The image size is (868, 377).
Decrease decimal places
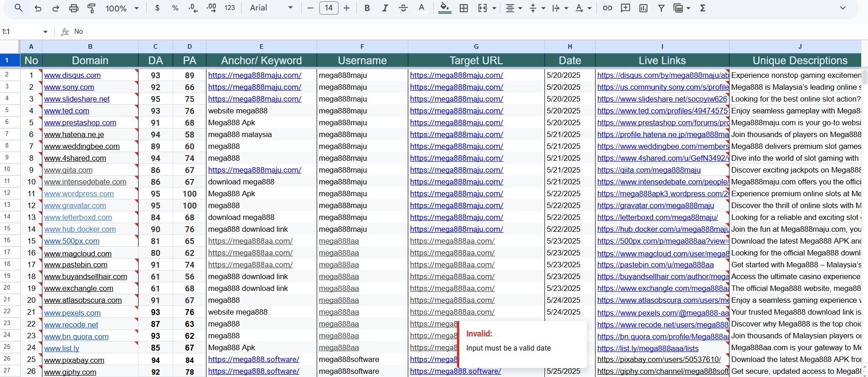coord(193,8)
